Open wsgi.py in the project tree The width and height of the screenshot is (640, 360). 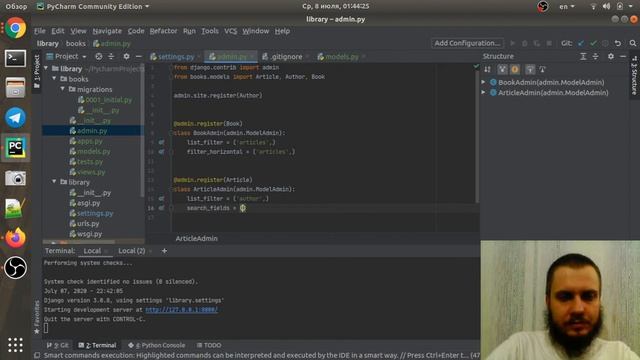coord(86,234)
